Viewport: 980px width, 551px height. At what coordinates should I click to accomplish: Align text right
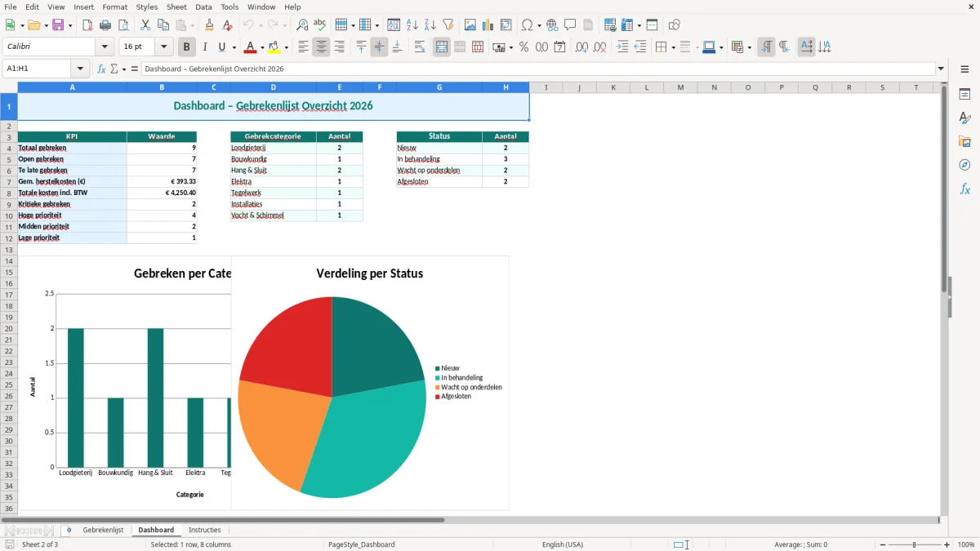coord(340,47)
